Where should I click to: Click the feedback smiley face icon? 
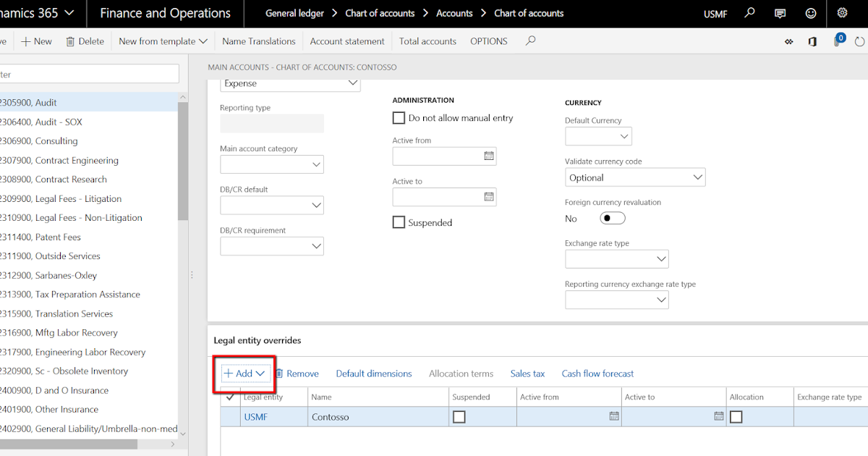811,13
